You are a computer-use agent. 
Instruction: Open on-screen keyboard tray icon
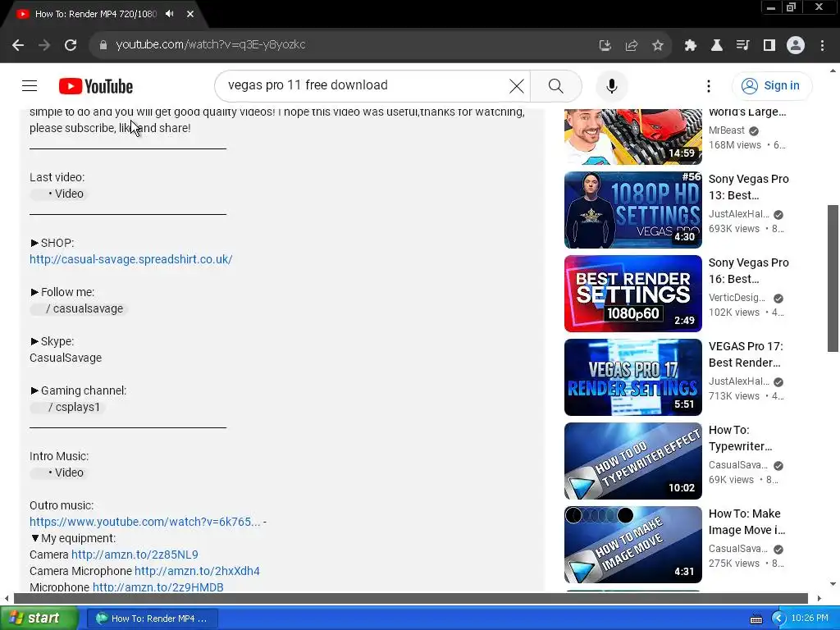click(756, 619)
